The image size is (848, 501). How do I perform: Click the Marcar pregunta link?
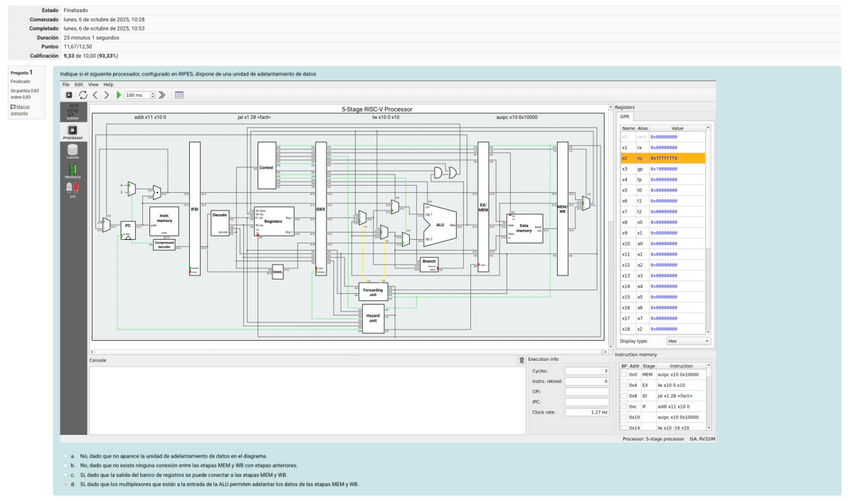click(21, 109)
